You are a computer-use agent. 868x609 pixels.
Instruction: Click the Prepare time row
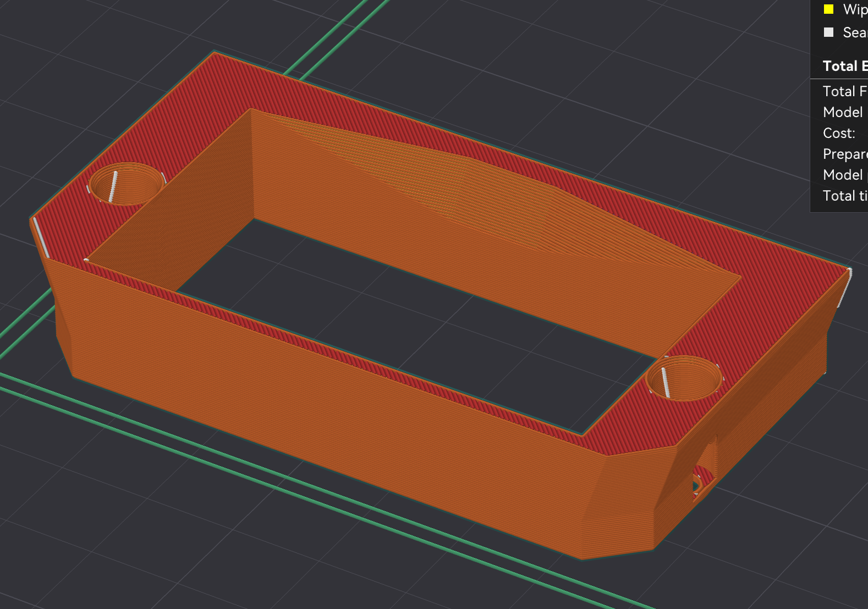845,154
